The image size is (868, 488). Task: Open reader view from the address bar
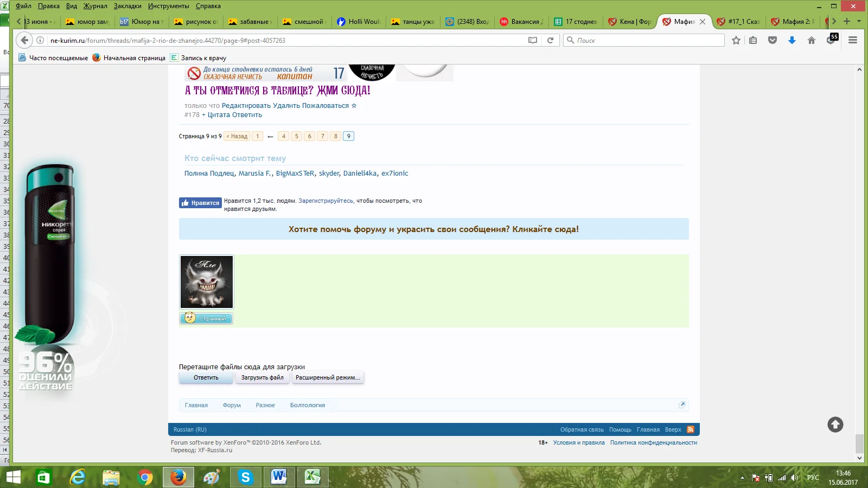click(533, 40)
